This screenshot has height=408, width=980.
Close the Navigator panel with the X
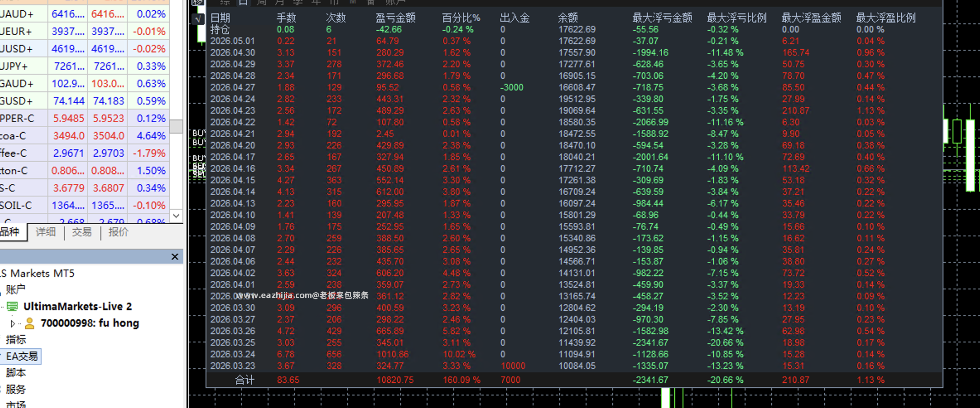pyautogui.click(x=175, y=257)
